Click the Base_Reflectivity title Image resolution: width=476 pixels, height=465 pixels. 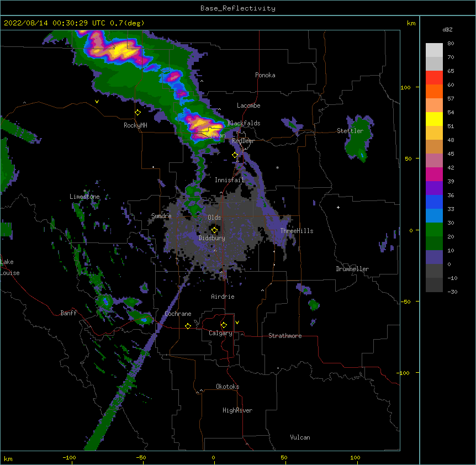238,8
